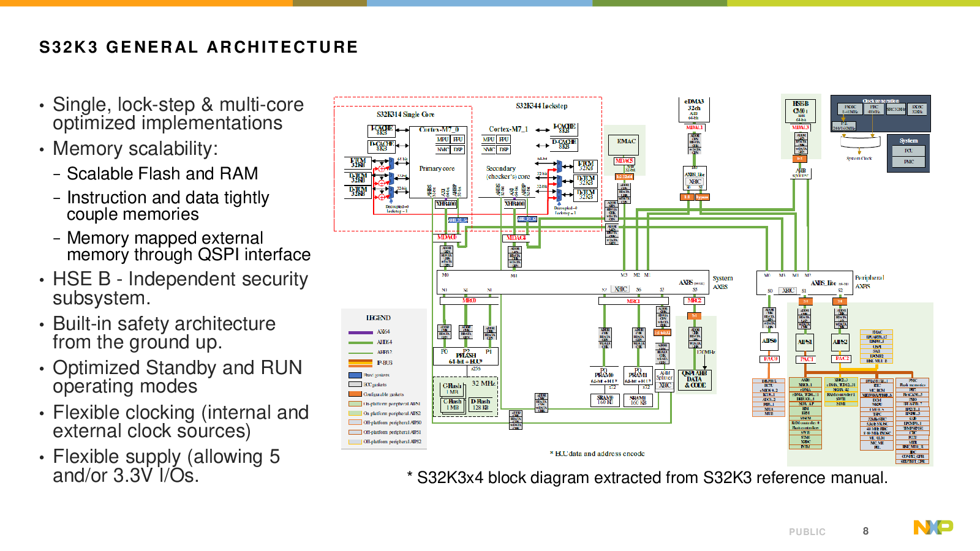Click the 'Clock generation' block
This screenshot has width=980, height=551.
pos(881,113)
